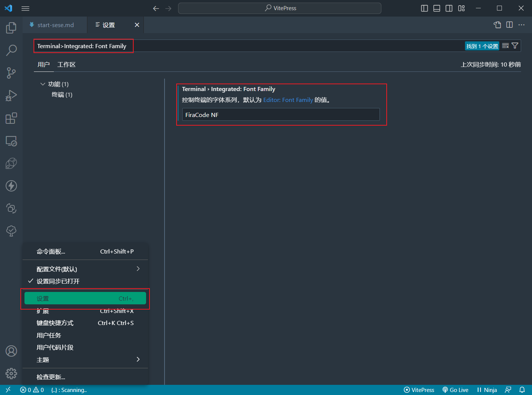Expand the 配置文件(默认) submenu
The image size is (532, 395).
[85, 269]
